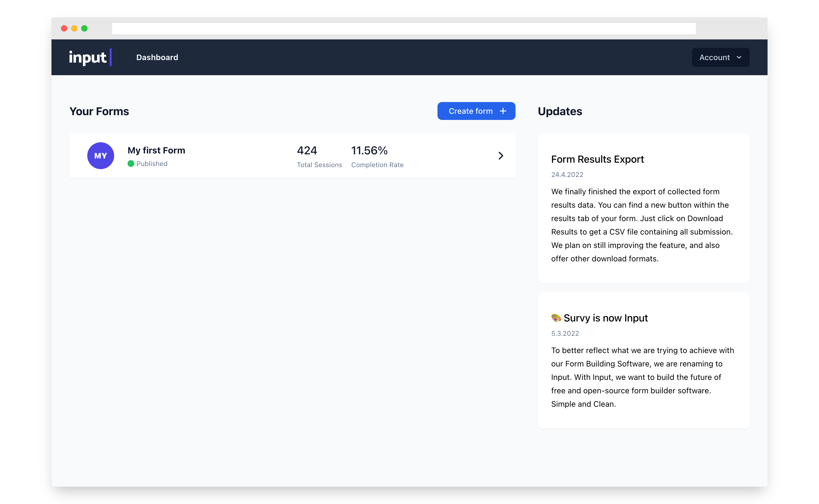Click the red close window dot
819x504 pixels.
coord(64,28)
